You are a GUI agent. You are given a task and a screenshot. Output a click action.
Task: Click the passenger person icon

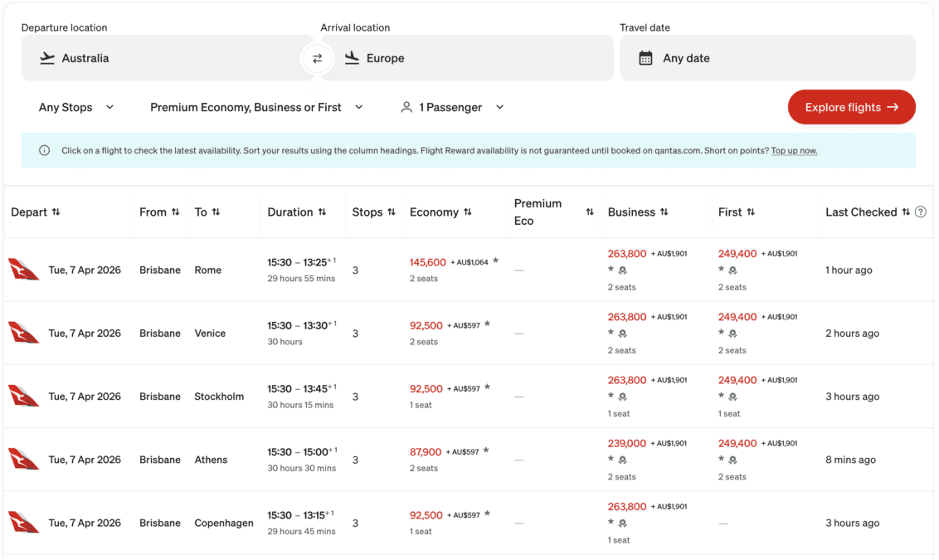[406, 107]
